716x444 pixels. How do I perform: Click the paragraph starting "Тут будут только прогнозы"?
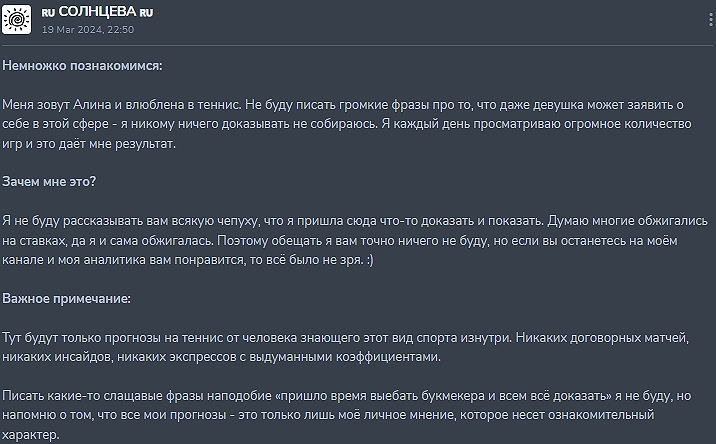(340, 347)
